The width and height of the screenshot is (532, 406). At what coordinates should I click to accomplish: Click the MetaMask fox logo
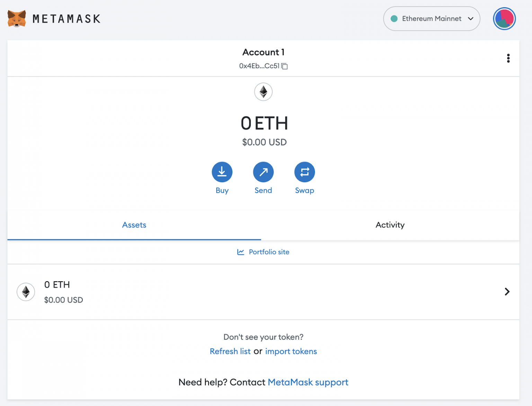click(x=16, y=18)
